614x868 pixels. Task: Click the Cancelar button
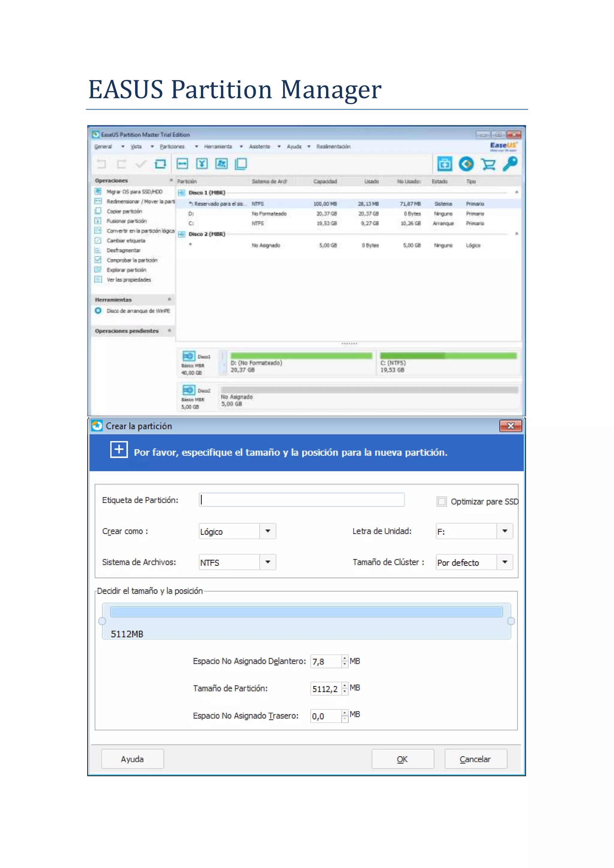475,759
